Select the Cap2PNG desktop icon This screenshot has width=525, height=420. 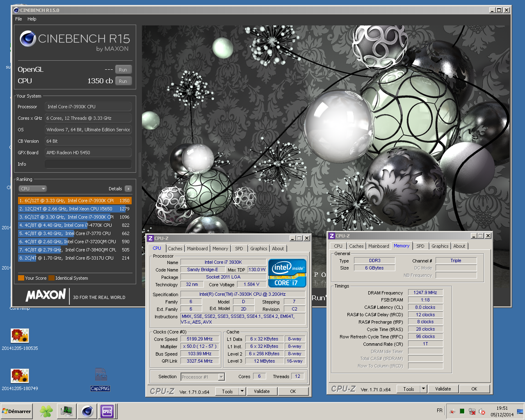[100, 379]
